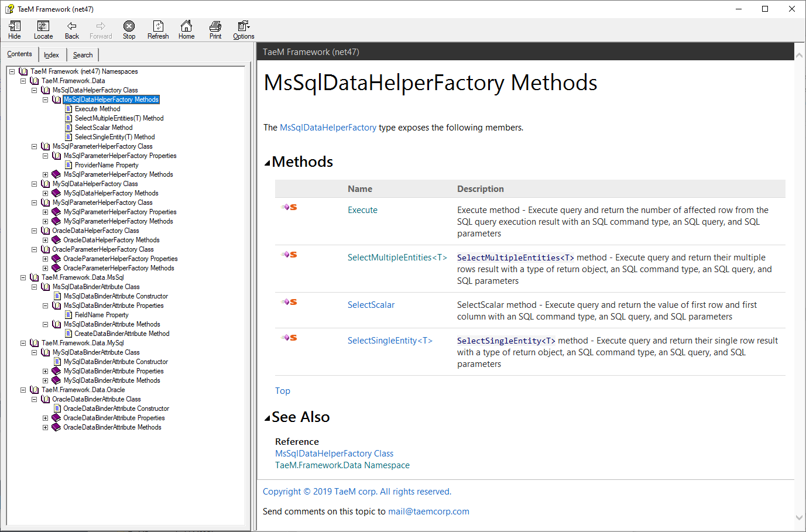The image size is (806, 532).
Task: Jump to Top of the page
Action: 283,391
